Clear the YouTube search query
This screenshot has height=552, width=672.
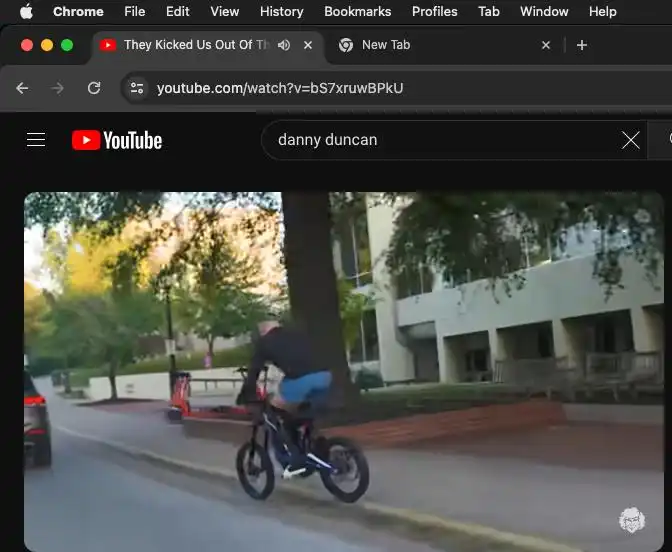tap(631, 140)
